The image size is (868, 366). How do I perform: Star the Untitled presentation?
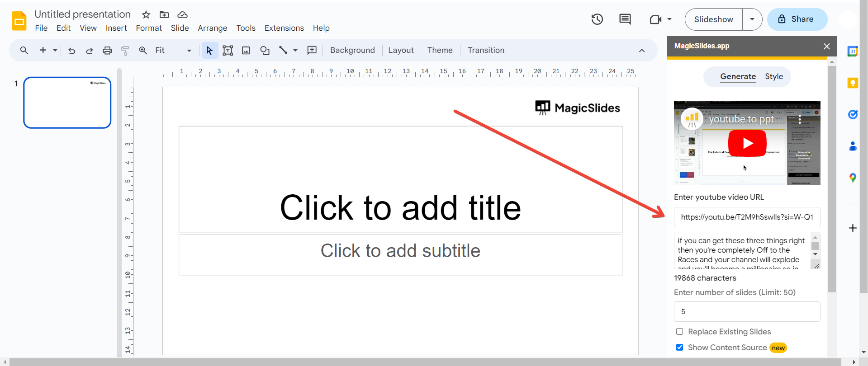tap(146, 15)
